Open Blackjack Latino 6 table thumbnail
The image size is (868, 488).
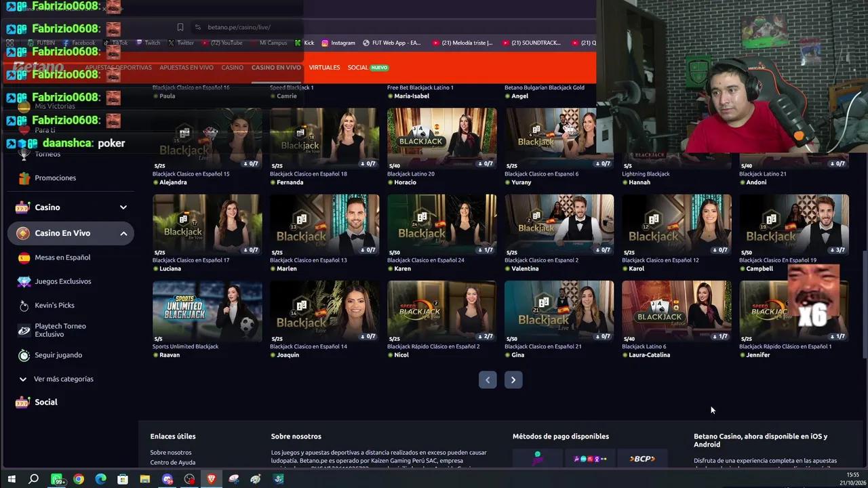tap(677, 311)
